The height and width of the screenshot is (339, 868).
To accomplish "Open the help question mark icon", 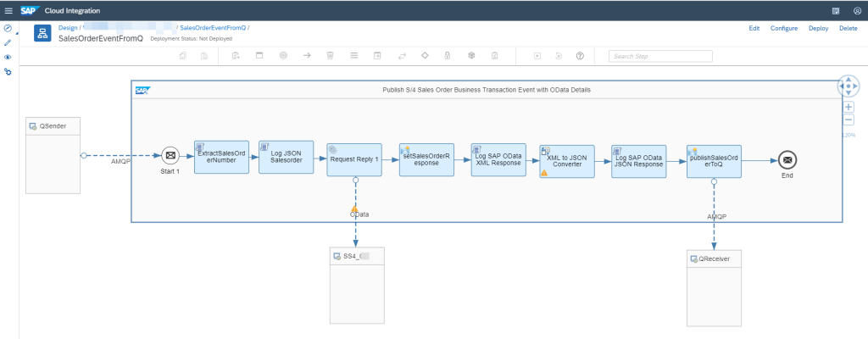I will pos(580,56).
